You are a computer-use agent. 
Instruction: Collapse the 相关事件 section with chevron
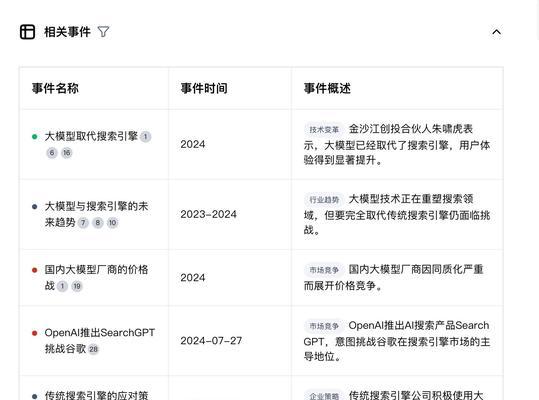pos(496,32)
